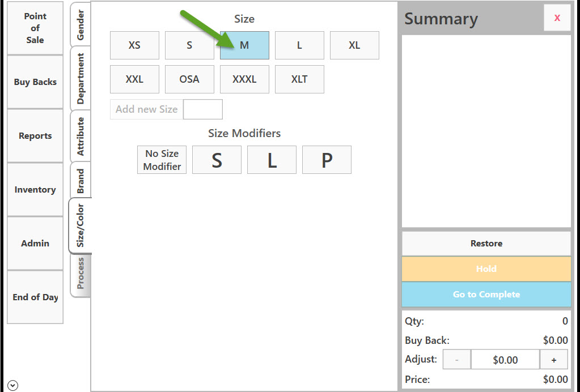The height and width of the screenshot is (392, 580).
Task: Click the Add new Size button
Action: click(146, 109)
